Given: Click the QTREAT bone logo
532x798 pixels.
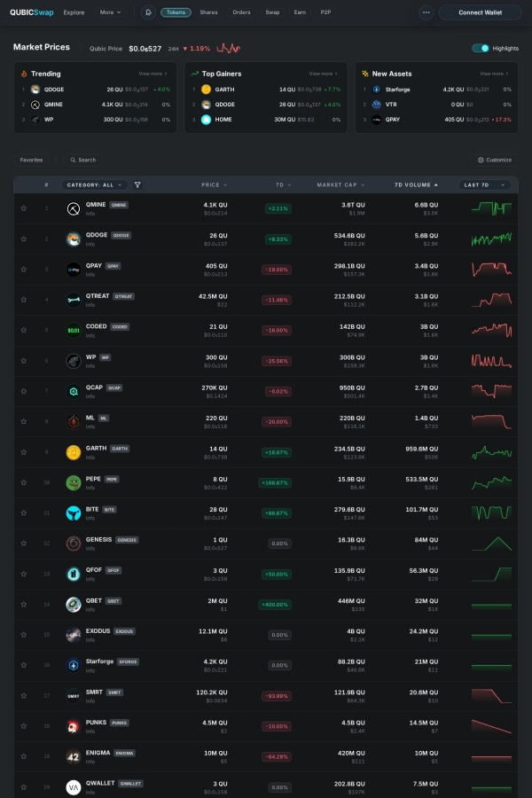Looking at the screenshot, I should [74, 301].
